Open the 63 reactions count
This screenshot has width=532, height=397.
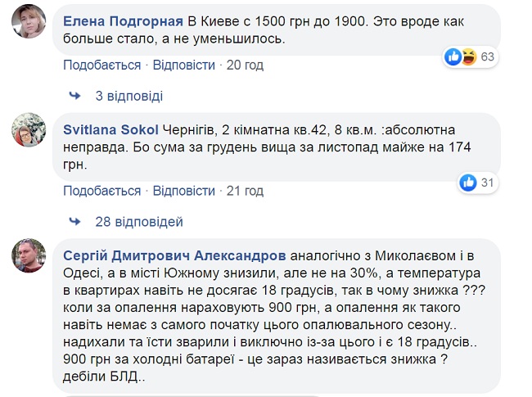click(x=489, y=57)
